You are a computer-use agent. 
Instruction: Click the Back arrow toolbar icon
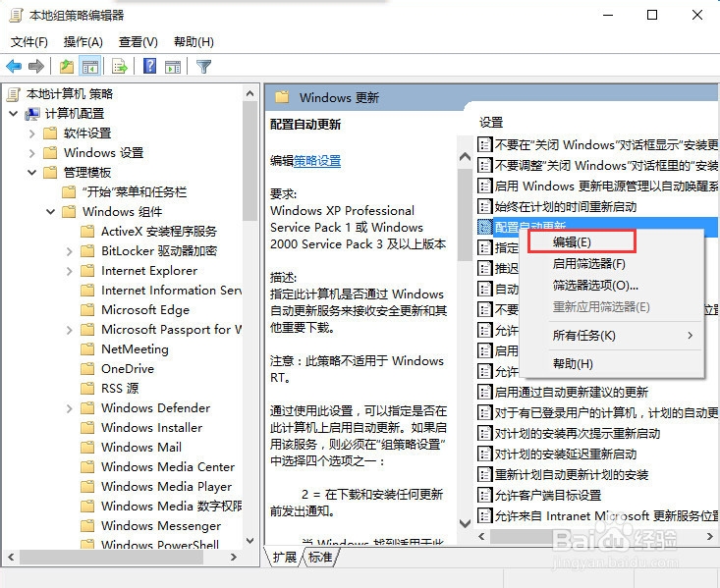(x=14, y=67)
